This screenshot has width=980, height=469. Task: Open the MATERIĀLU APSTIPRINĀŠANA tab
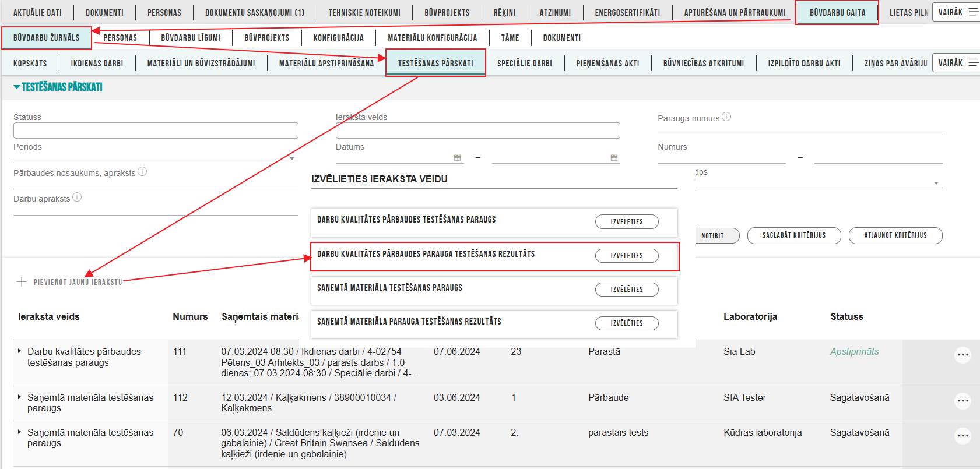pos(326,63)
